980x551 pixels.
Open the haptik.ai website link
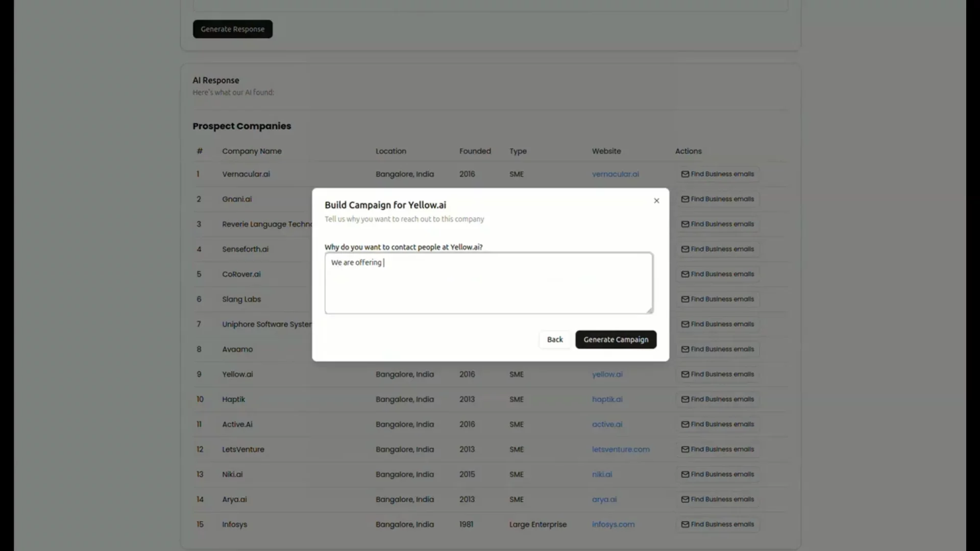tap(607, 399)
